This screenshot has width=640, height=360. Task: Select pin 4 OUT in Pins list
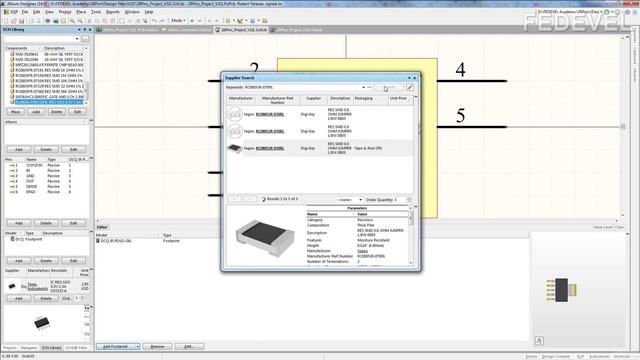point(46,181)
